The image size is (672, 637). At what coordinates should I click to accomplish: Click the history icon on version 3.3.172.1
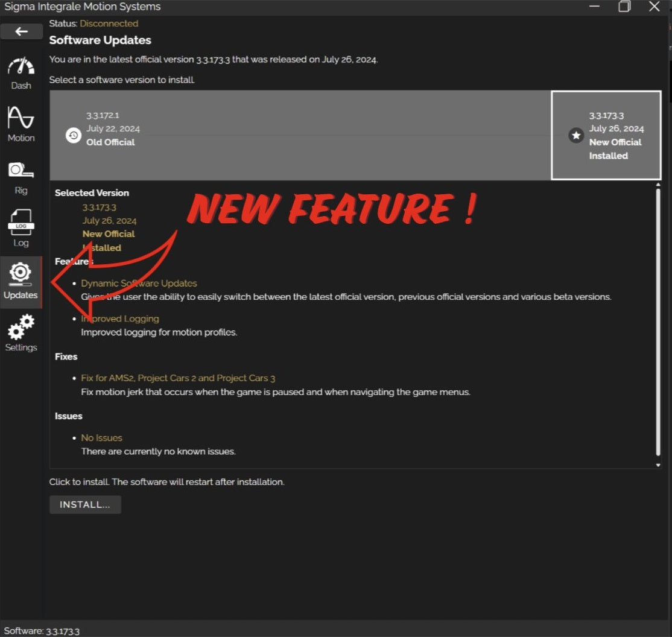click(74, 135)
